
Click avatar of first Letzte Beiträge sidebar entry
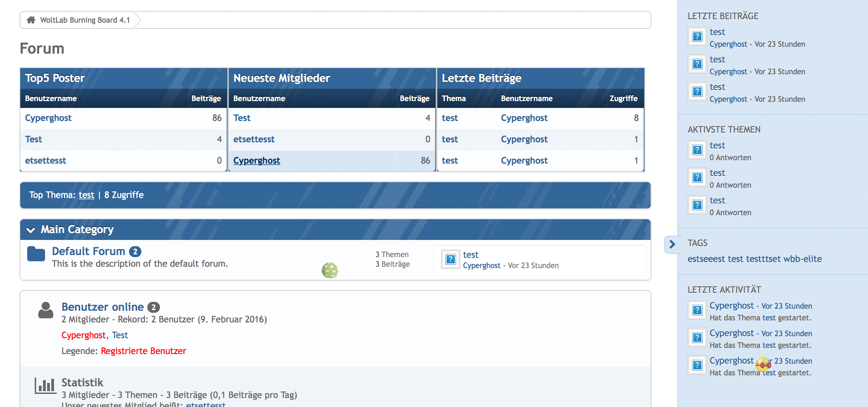(697, 36)
